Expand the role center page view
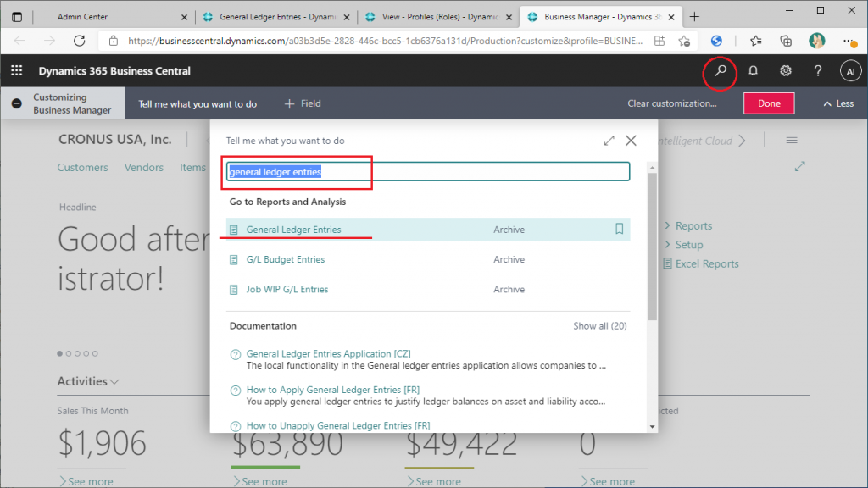868x488 pixels. (800, 166)
